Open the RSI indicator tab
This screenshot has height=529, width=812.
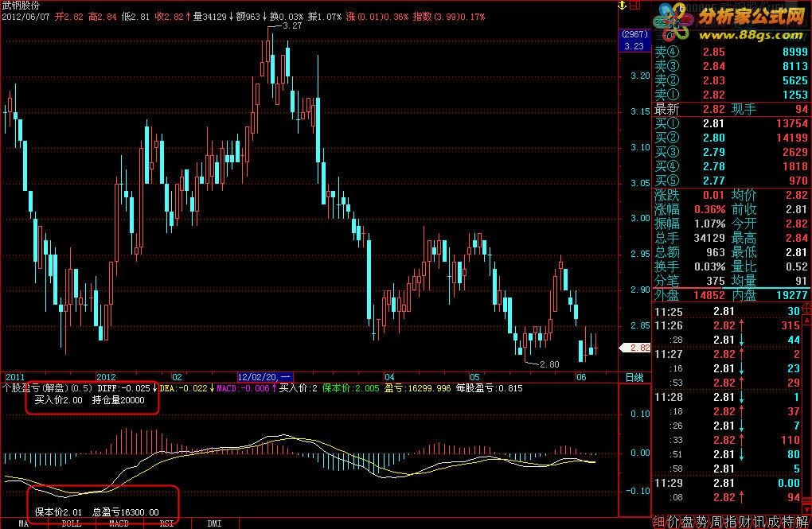166,523
